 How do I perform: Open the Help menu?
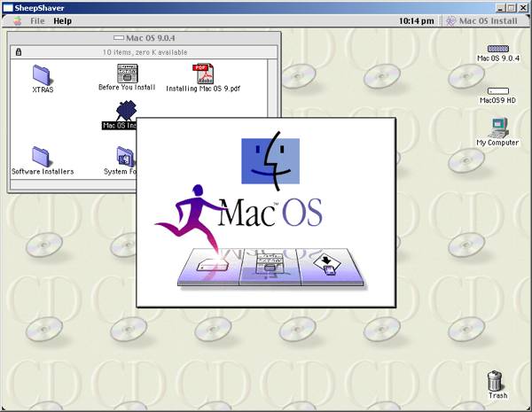click(x=62, y=20)
